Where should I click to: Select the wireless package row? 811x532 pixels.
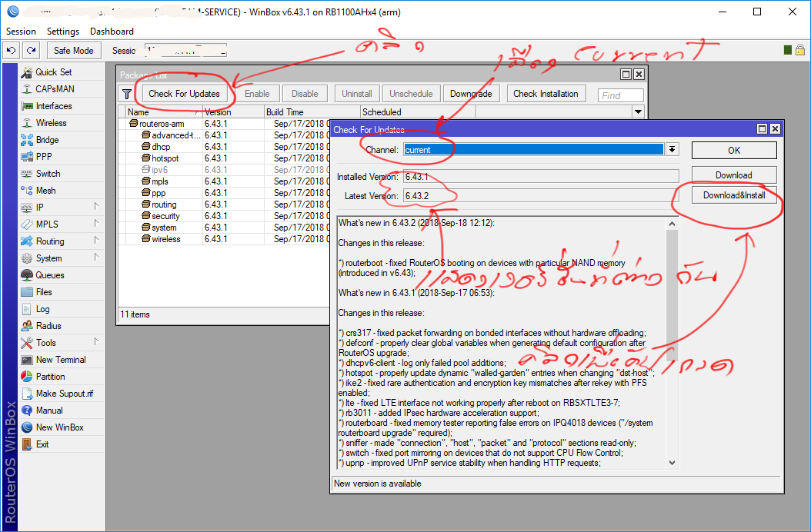(223, 239)
